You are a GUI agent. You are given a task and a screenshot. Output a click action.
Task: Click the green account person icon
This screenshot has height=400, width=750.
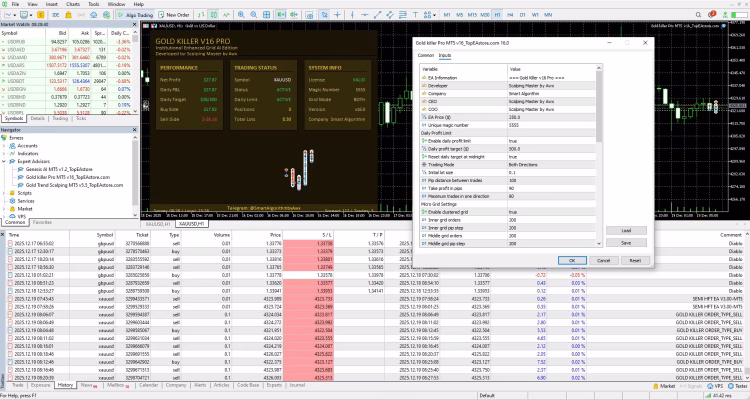pyautogui.click(x=726, y=15)
